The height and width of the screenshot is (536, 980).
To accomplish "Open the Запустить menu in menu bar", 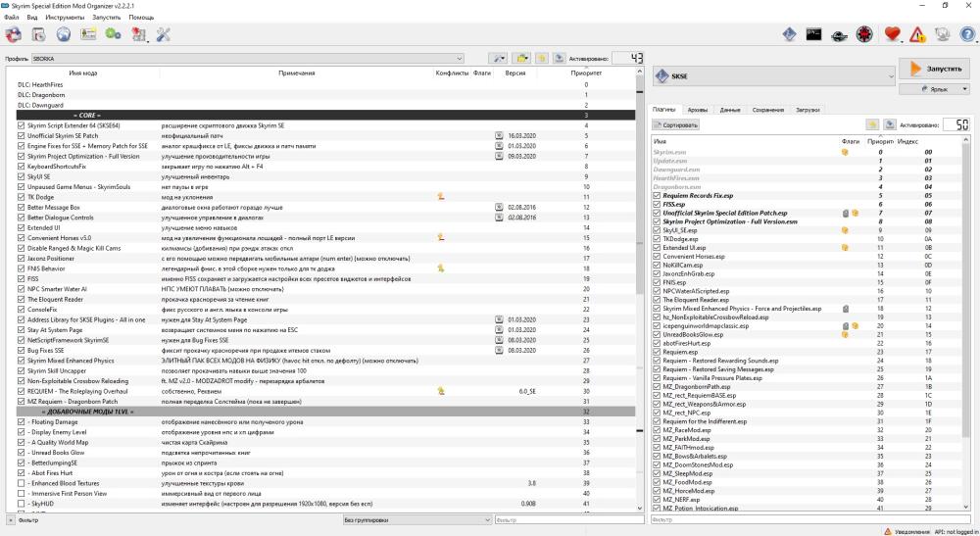I will [x=106, y=17].
